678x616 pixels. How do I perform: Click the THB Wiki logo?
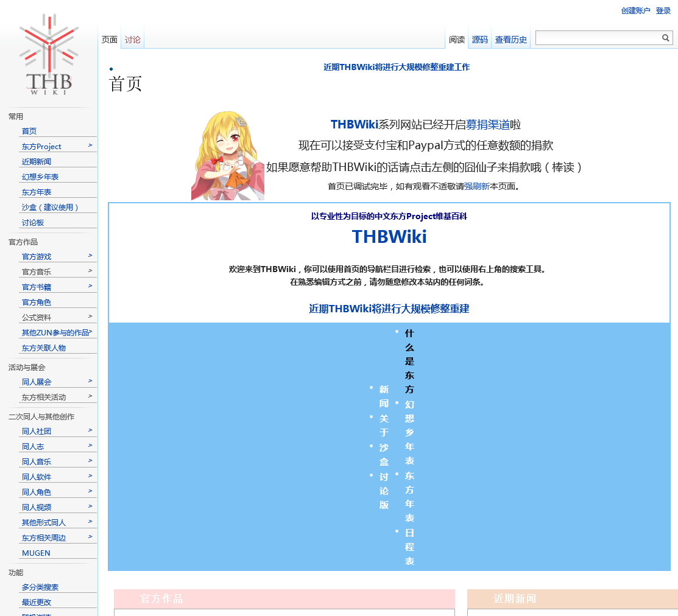pos(49,54)
